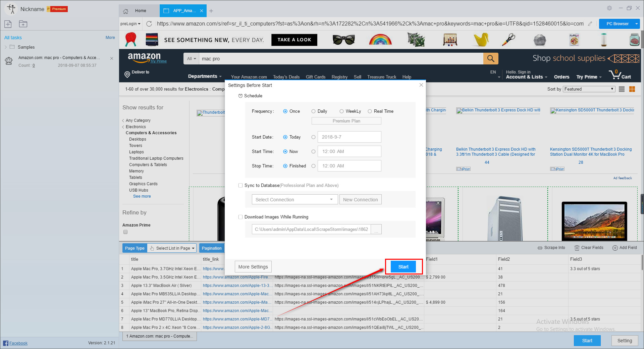Open the preLogin dropdown
Viewport: 644px width, 349px height.
pyautogui.click(x=130, y=24)
